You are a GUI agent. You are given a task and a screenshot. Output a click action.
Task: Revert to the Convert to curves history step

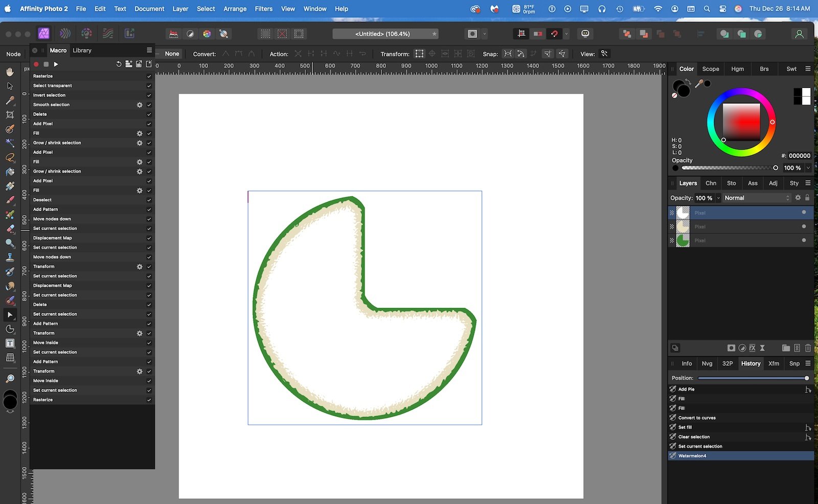(697, 418)
